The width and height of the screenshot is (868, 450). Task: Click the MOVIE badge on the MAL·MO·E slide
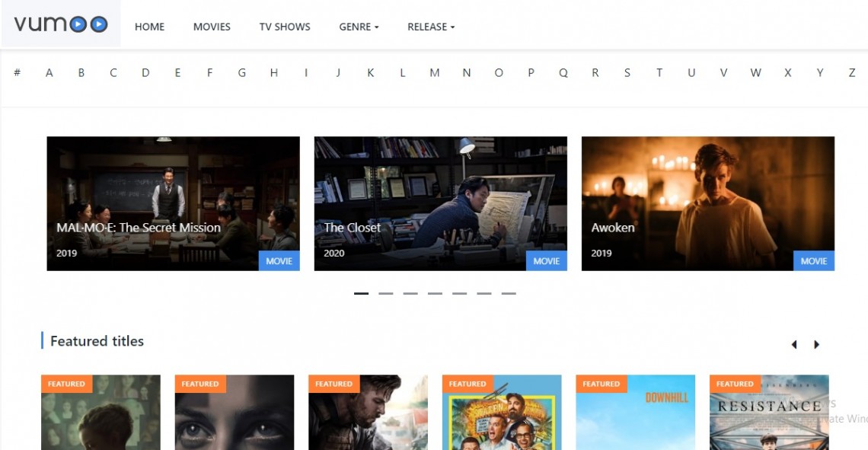[279, 260]
